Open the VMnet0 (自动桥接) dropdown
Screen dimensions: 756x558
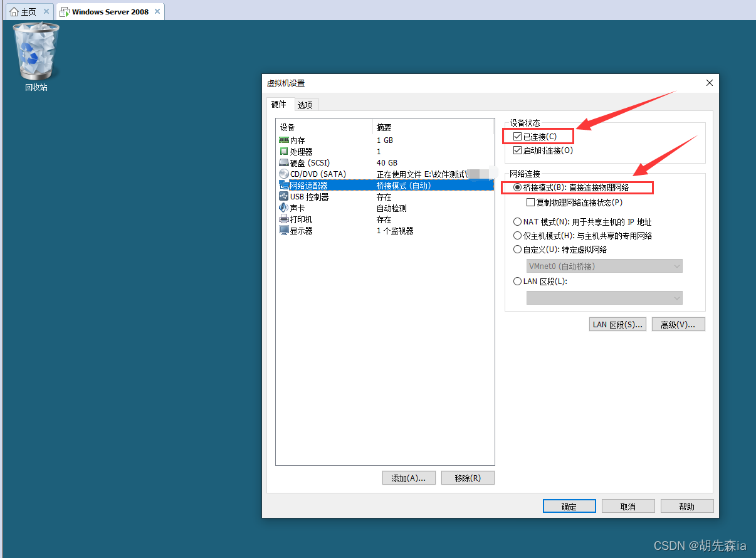click(x=604, y=266)
